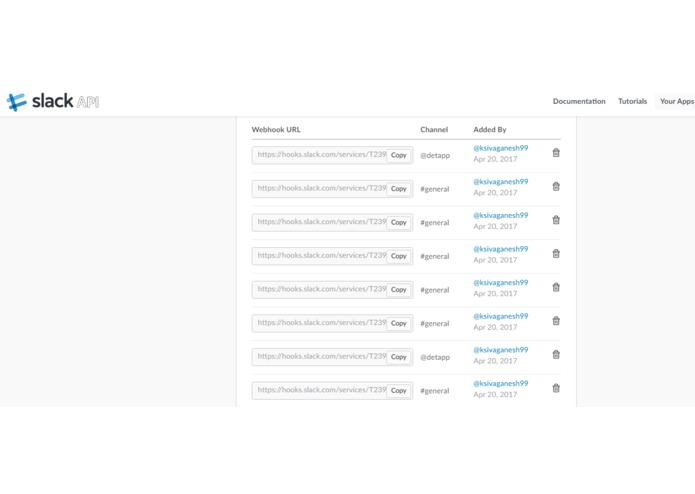695x494 pixels.
Task: Delete the fifth webhook with the trash icon
Action: click(556, 288)
